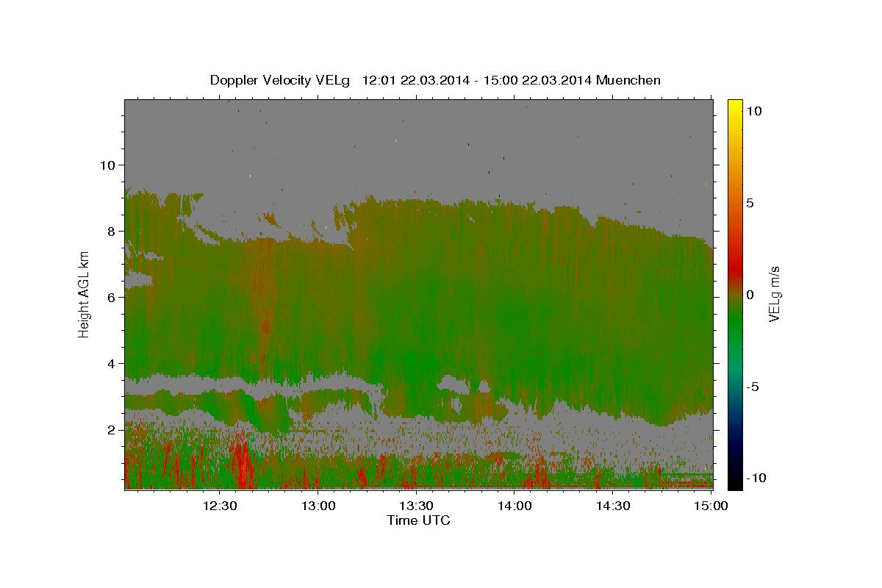Click the 'Muenchen' station name in title
The width and height of the screenshot is (882, 588).
(x=628, y=80)
